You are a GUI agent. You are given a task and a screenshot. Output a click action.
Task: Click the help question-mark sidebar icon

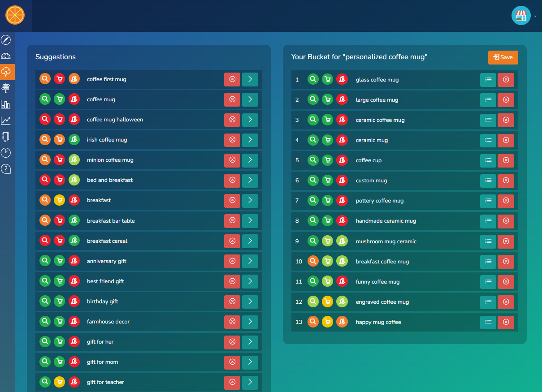click(x=6, y=169)
